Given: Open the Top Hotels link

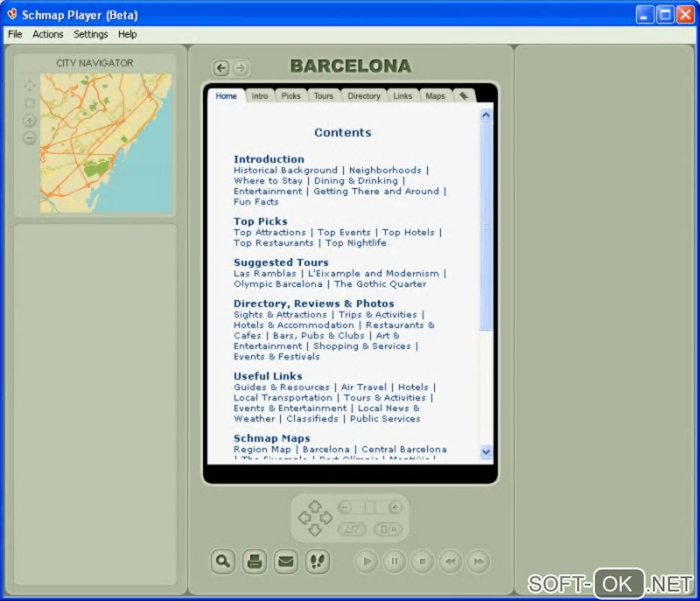Looking at the screenshot, I should [x=408, y=233].
